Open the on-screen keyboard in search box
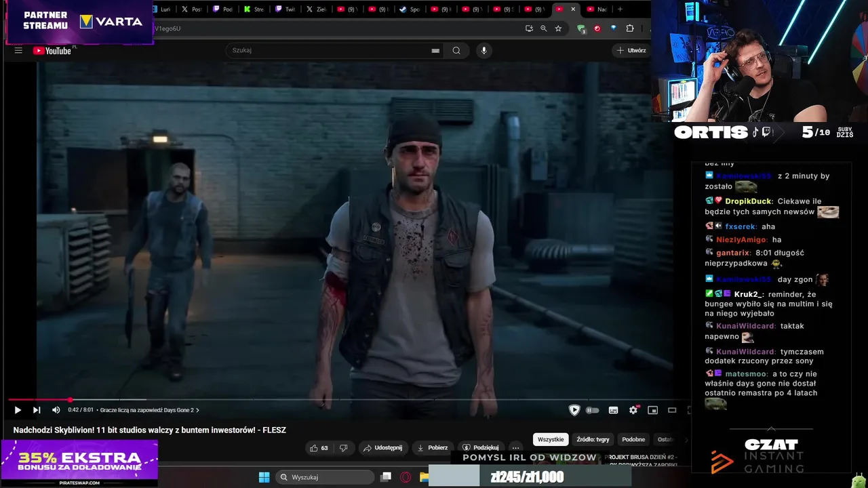Screen dimensions: 868x488 click(x=435, y=51)
